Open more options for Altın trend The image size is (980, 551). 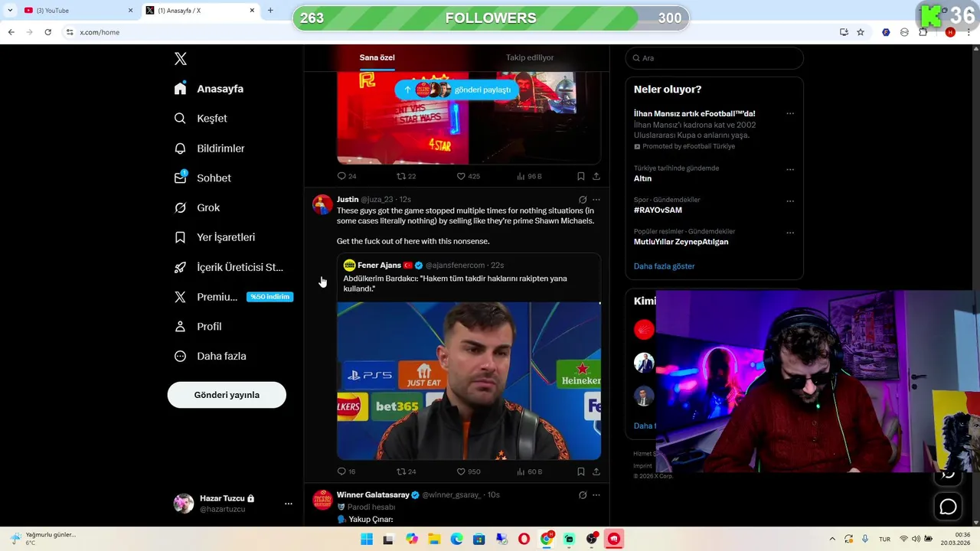790,169
